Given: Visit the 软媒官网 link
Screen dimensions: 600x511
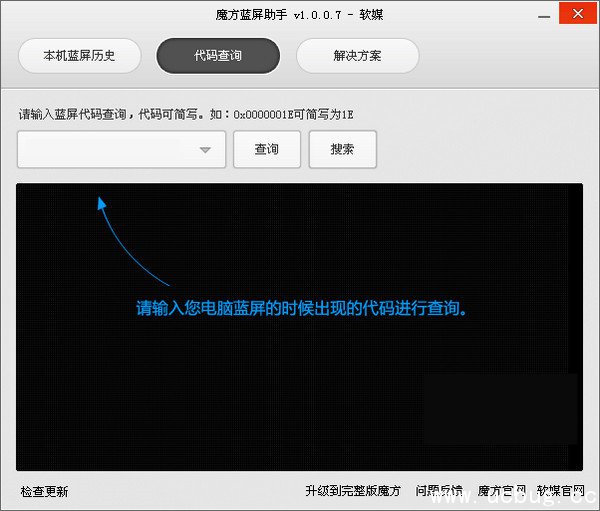Looking at the screenshot, I should tap(560, 491).
